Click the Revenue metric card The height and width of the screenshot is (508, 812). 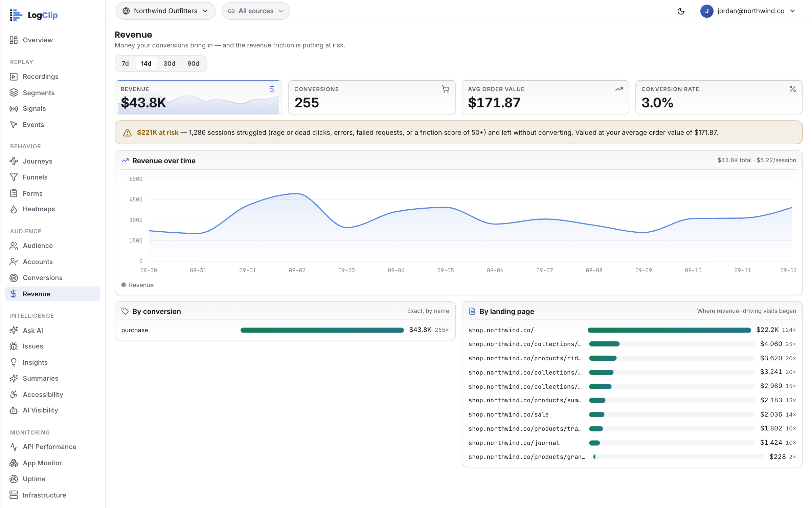[x=198, y=97]
